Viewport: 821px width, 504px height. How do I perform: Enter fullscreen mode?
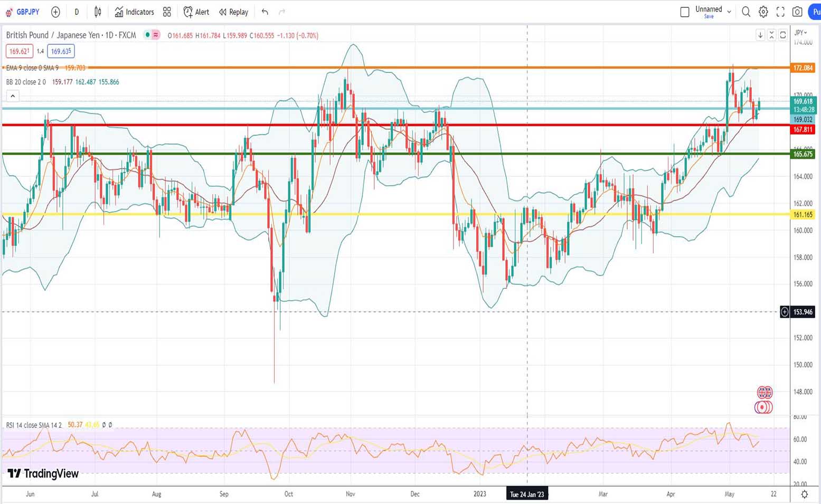click(x=780, y=12)
